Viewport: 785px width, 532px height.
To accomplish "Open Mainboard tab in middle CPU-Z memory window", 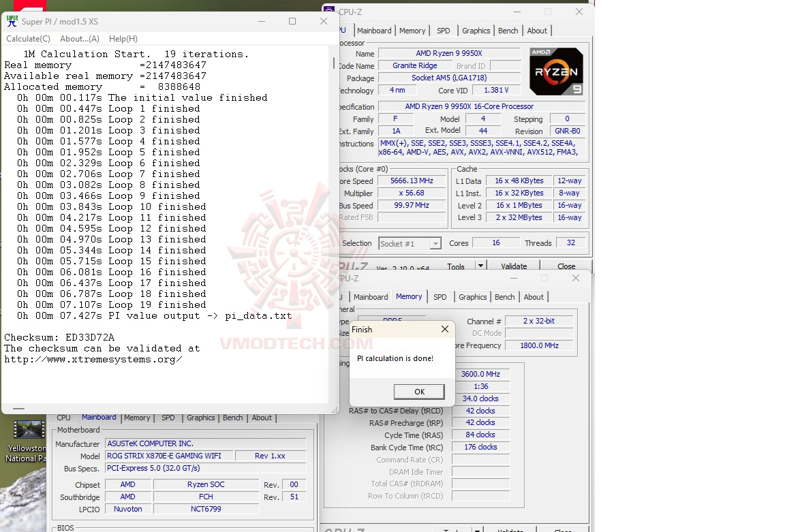I will point(371,297).
